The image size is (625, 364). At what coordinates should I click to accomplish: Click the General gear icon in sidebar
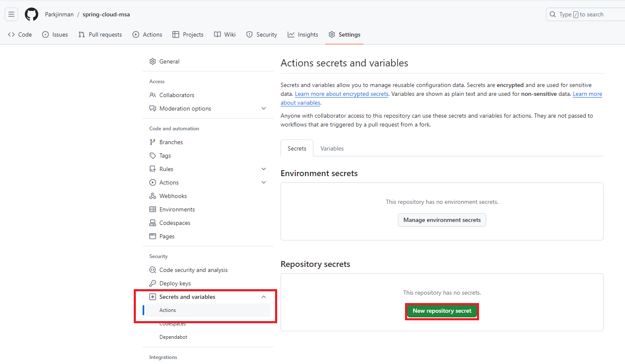point(153,61)
